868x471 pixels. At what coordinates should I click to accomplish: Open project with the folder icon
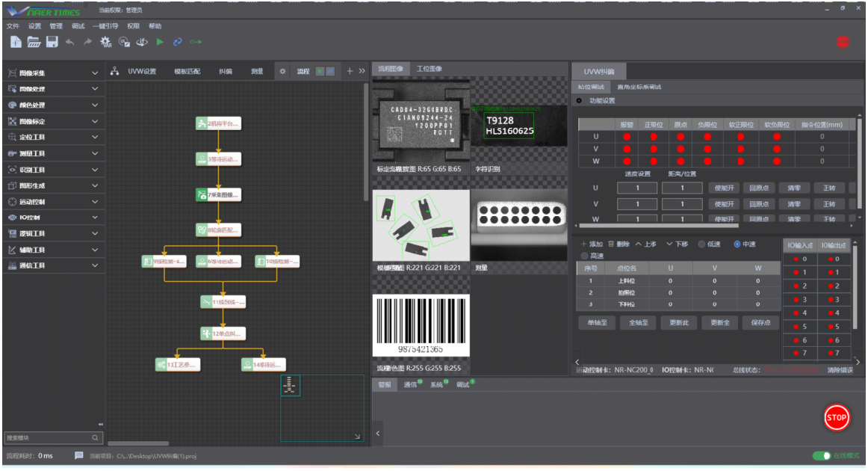(x=34, y=42)
